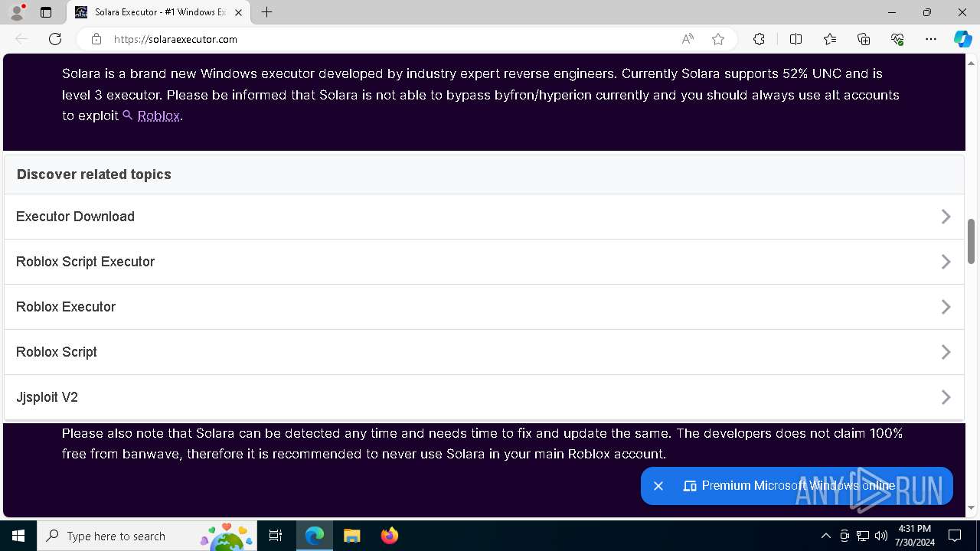Screen dimensions: 980x551
Task: Open network status tray icon
Action: pyautogui.click(x=863, y=536)
